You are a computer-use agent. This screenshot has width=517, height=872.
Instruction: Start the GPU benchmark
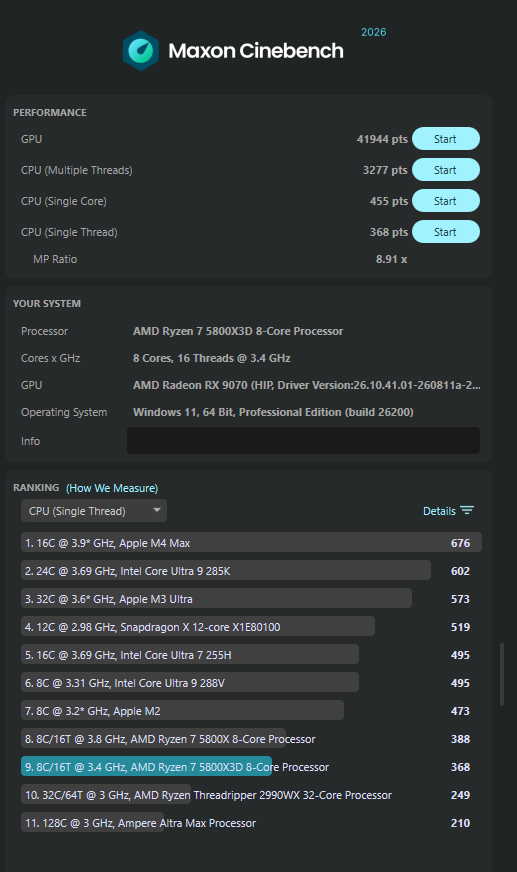point(446,139)
